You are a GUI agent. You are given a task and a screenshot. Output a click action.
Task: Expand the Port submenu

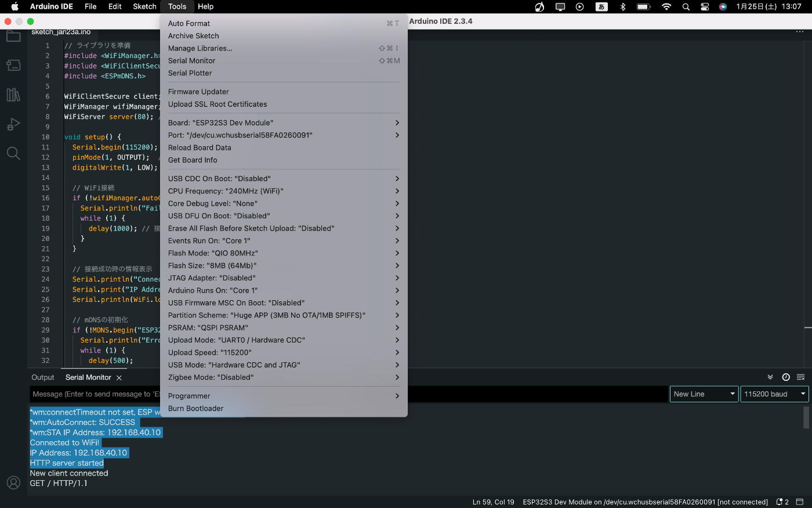click(x=284, y=135)
